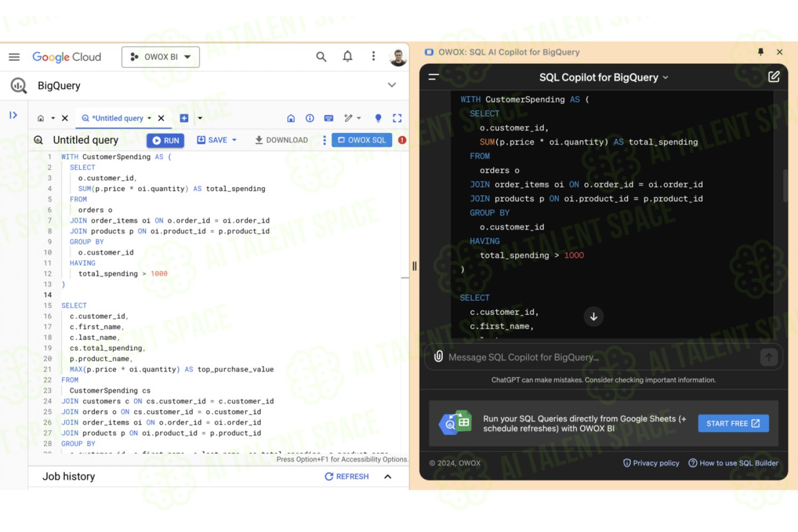Start a new chat with compose icon

774,77
